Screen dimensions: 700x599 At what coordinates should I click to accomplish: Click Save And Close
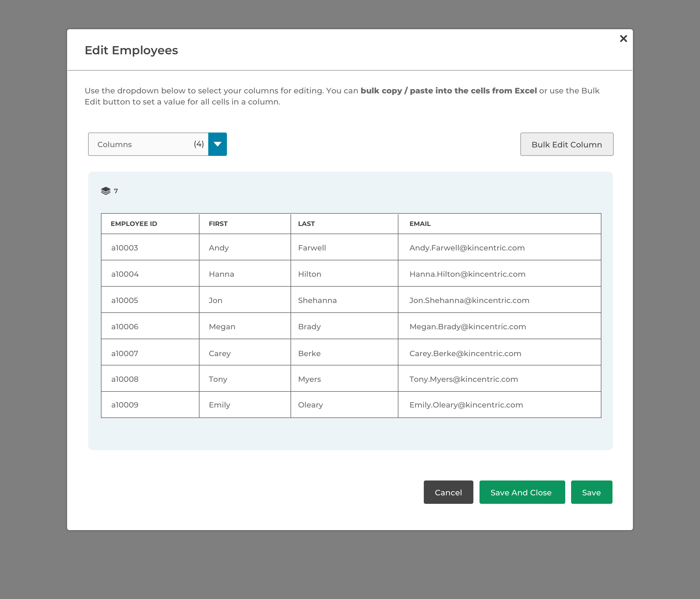point(522,492)
